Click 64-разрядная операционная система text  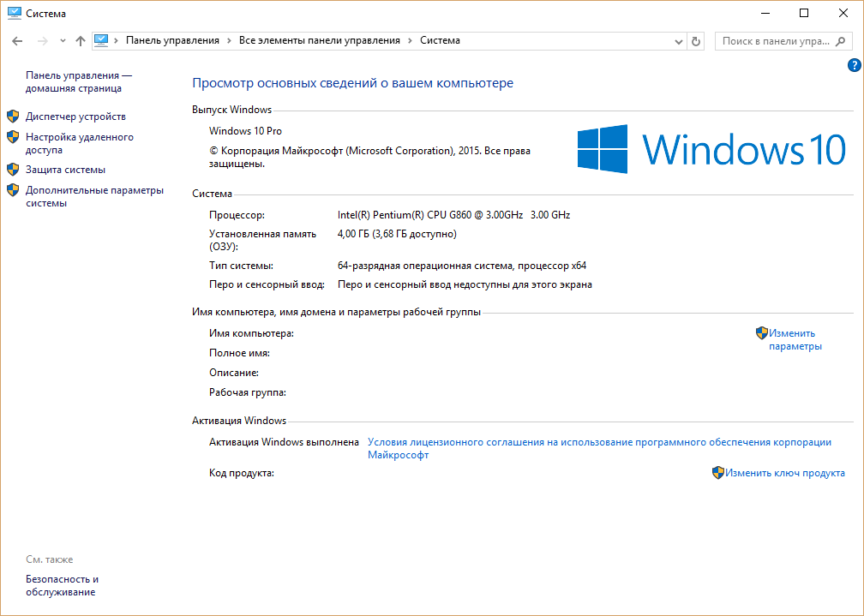[x=462, y=266]
